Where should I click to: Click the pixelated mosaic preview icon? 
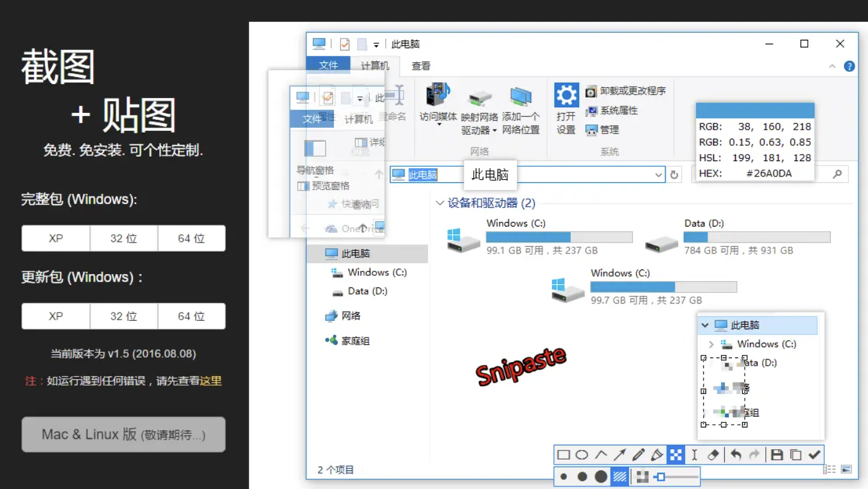coord(642,477)
